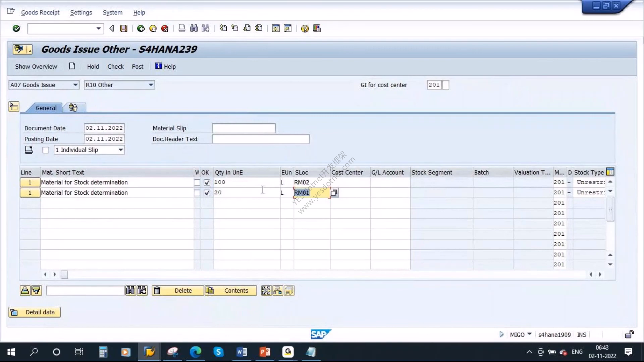Click the Save floppy disk icon
The width and height of the screenshot is (644, 362).
pos(124,28)
